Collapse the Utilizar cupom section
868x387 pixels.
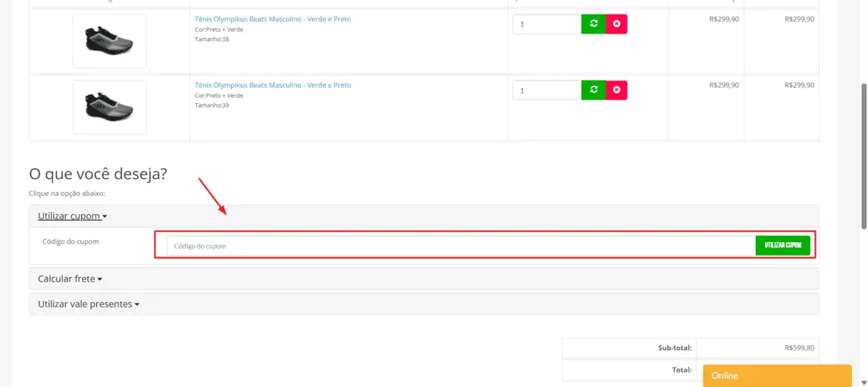point(72,216)
